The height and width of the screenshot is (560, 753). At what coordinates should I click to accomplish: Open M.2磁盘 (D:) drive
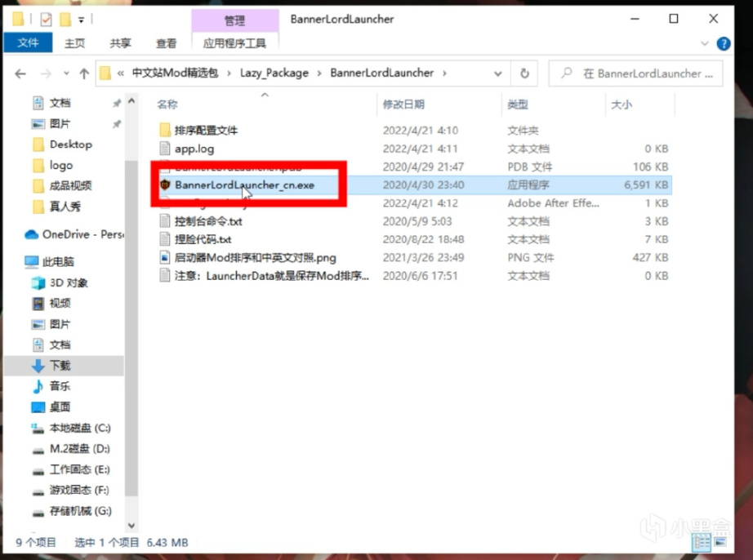(79, 449)
